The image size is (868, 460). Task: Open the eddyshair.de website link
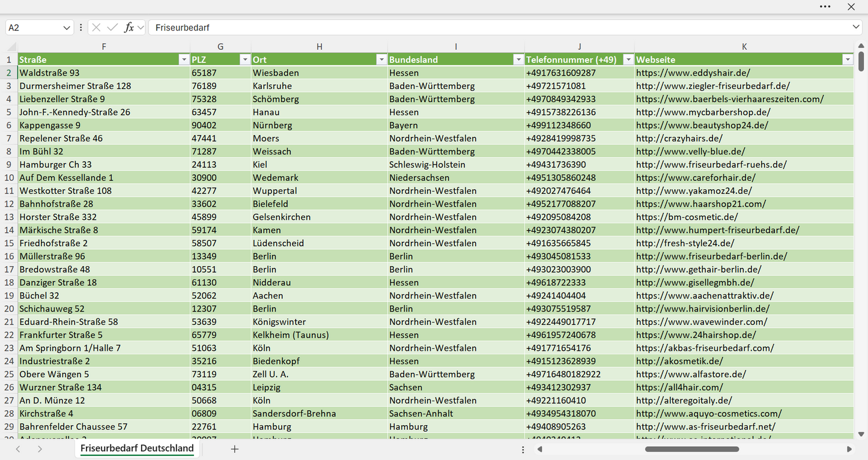(693, 73)
